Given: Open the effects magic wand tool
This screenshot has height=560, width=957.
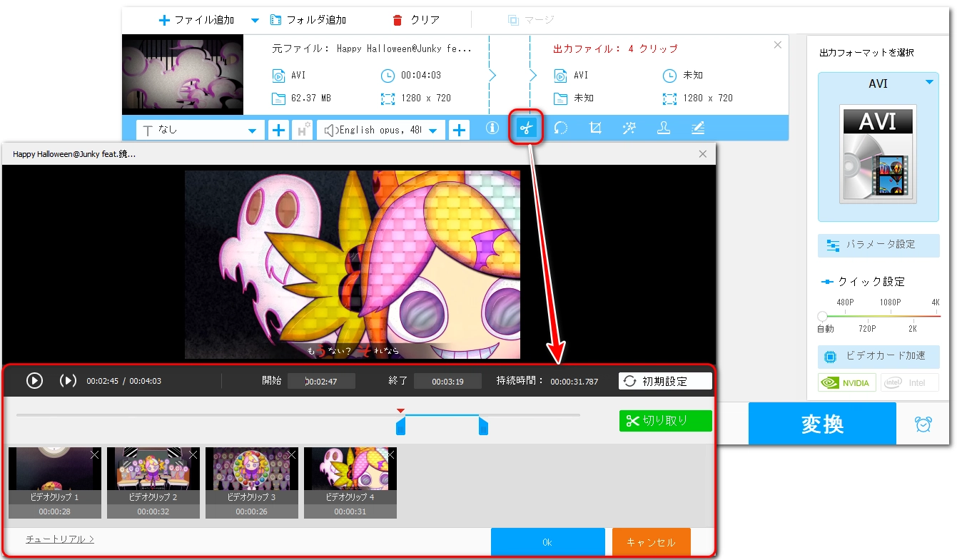Looking at the screenshot, I should click(629, 129).
